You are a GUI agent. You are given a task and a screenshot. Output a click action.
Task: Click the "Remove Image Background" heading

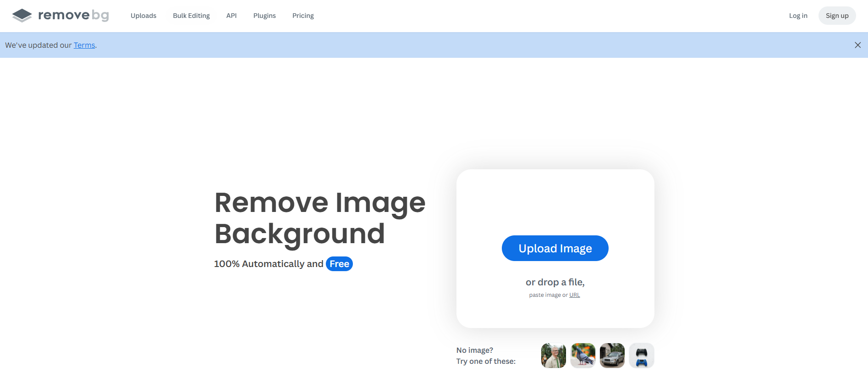coord(320,218)
